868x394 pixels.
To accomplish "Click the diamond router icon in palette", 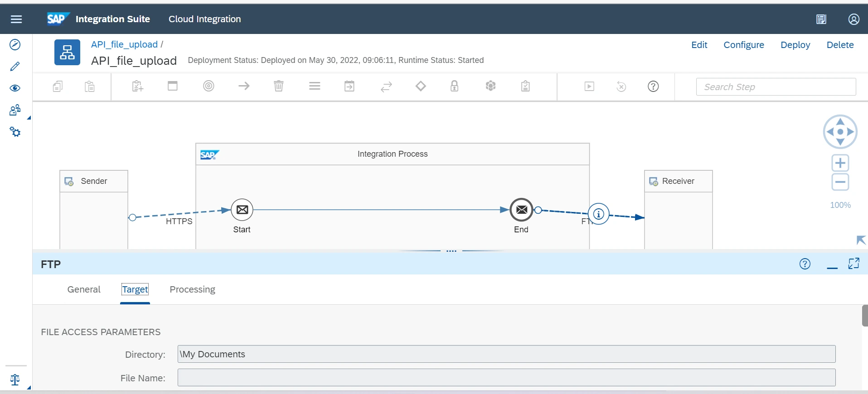I will (421, 86).
